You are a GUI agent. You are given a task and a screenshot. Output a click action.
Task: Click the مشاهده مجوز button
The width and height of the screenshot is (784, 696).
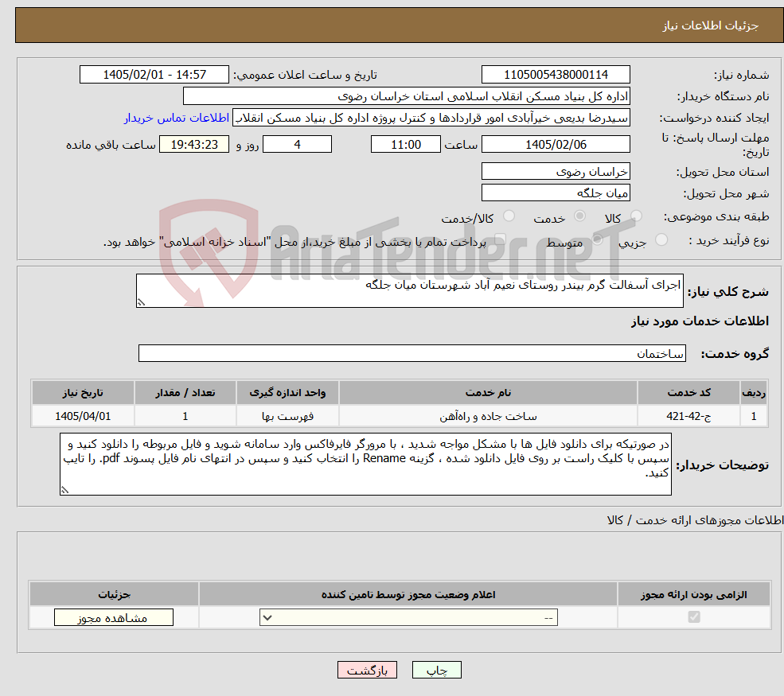pyautogui.click(x=114, y=617)
